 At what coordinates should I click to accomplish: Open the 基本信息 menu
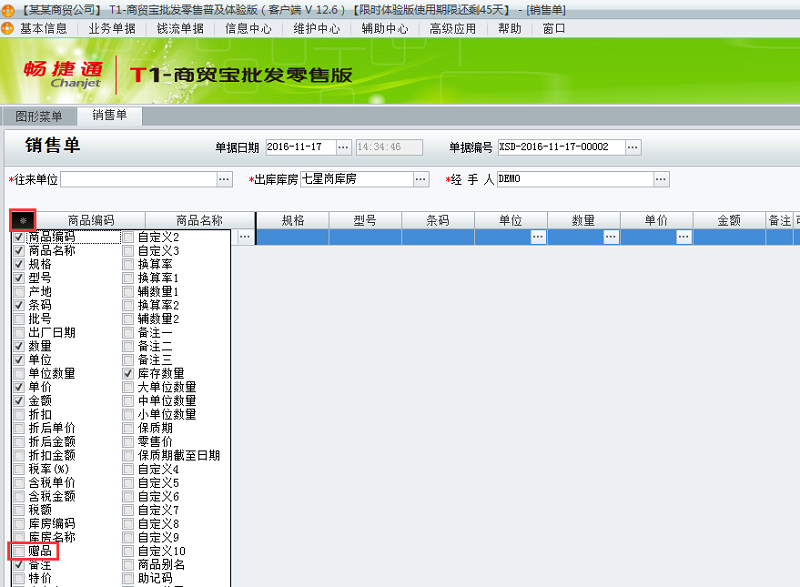point(43,29)
